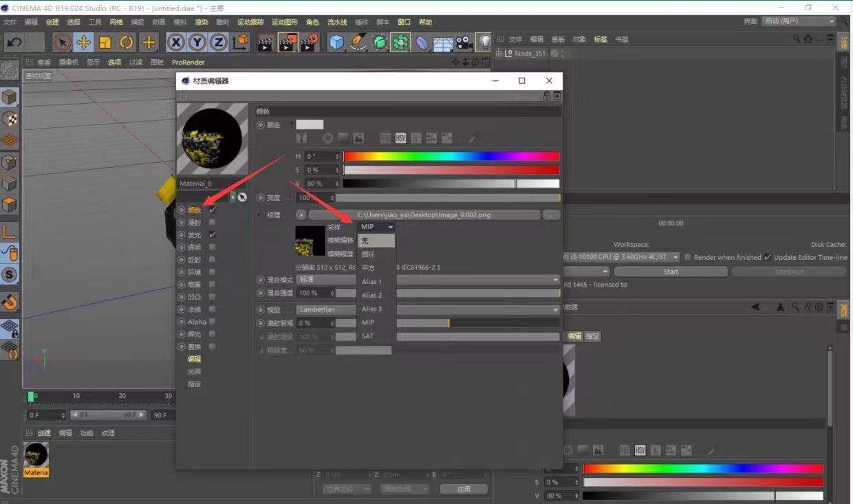853x504 pixels.
Task: Toggle the 反射 channel checkbox
Action: click(x=213, y=259)
